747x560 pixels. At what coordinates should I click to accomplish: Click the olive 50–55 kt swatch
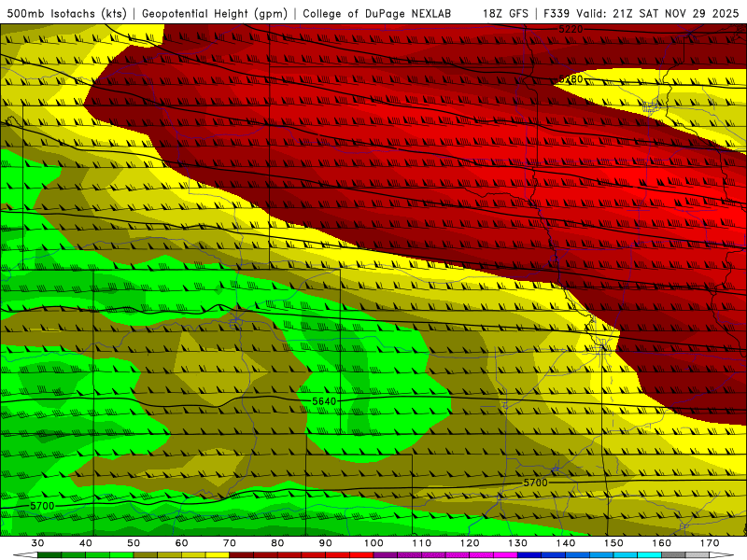click(146, 555)
